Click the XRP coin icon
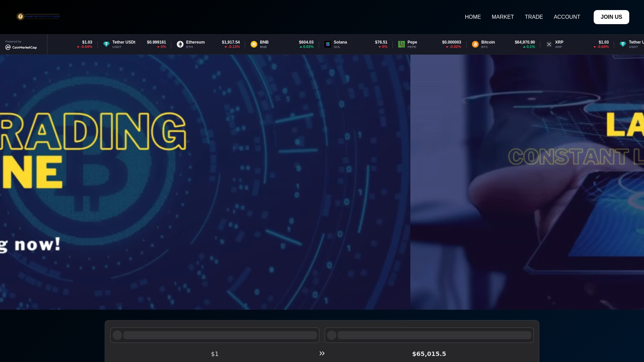The image size is (644, 362). (x=549, y=44)
